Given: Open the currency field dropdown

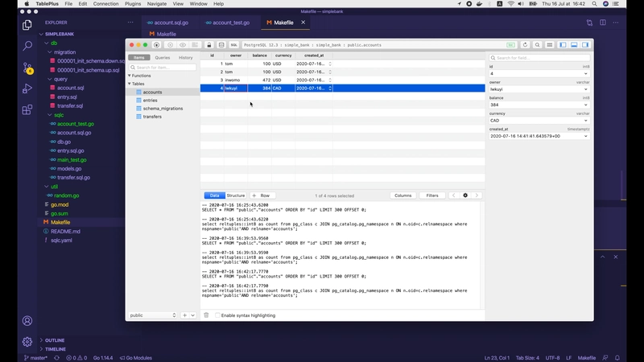Looking at the screenshot, I should [x=586, y=121].
